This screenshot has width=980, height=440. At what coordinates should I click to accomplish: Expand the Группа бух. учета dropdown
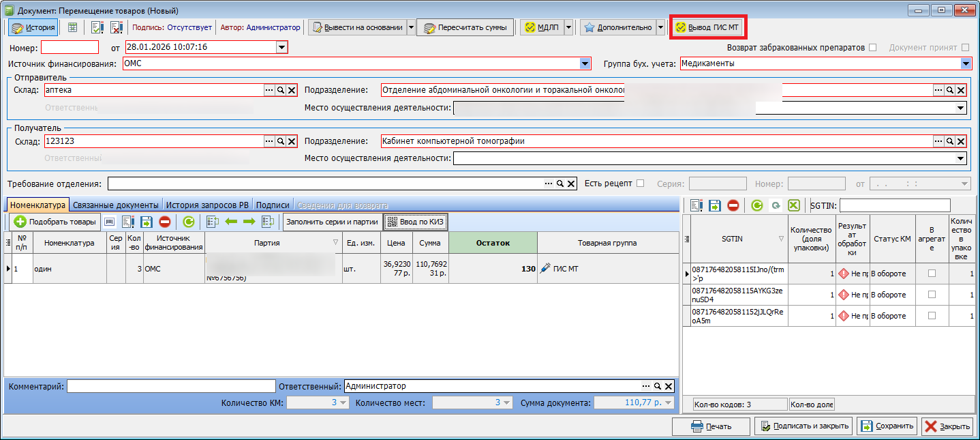[x=965, y=63]
